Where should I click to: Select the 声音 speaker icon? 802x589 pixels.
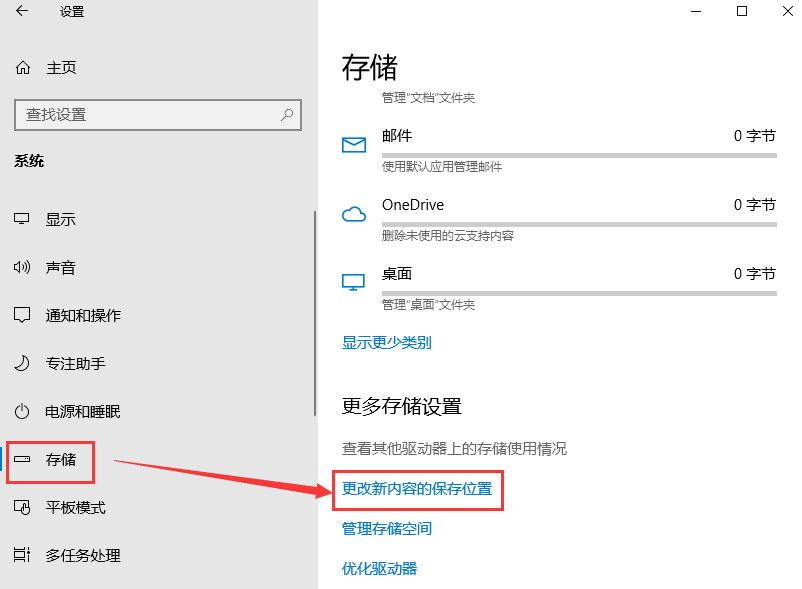click(21, 267)
